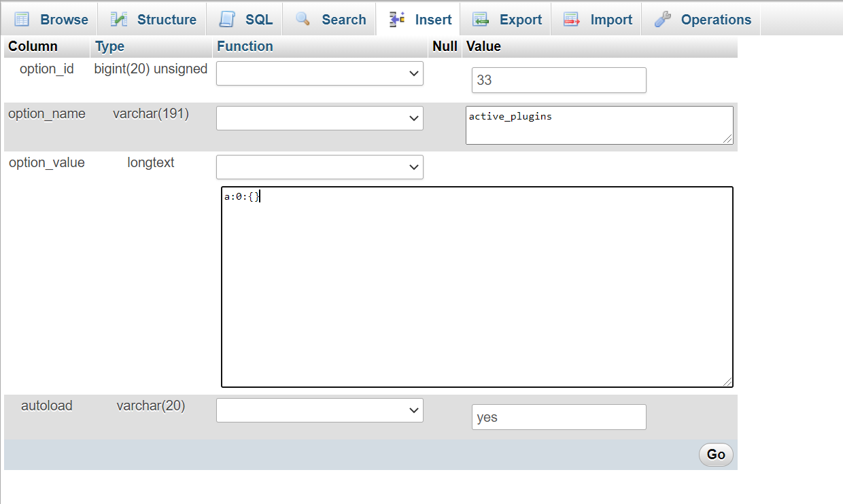The image size is (843, 504).
Task: Click the option_name column name
Action: click(47, 113)
